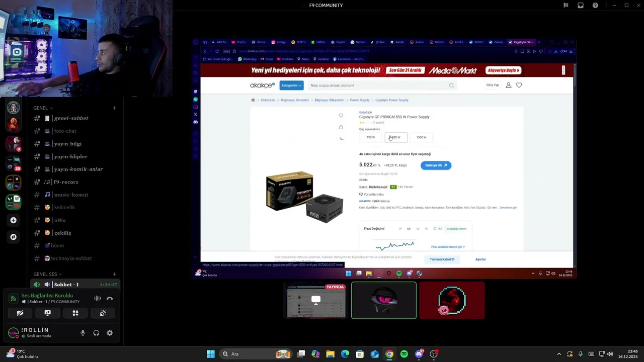The image size is (644, 362).
Task: Open Discover servers compass icon
Action: click(14, 237)
